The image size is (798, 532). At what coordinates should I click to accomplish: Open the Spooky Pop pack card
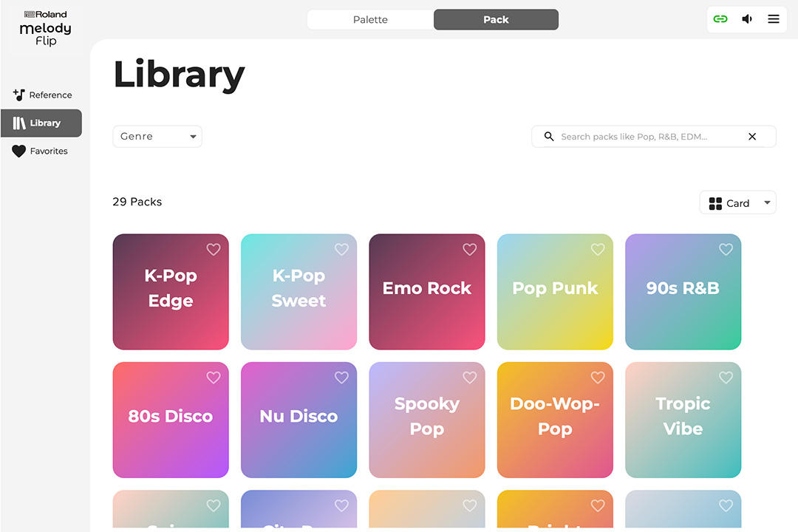tap(427, 420)
